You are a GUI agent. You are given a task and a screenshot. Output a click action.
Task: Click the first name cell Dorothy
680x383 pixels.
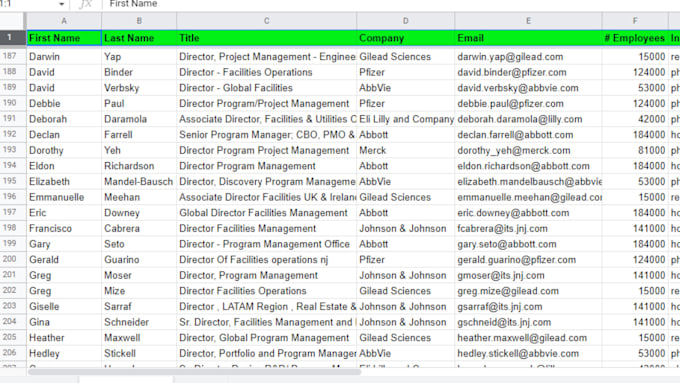click(x=64, y=151)
